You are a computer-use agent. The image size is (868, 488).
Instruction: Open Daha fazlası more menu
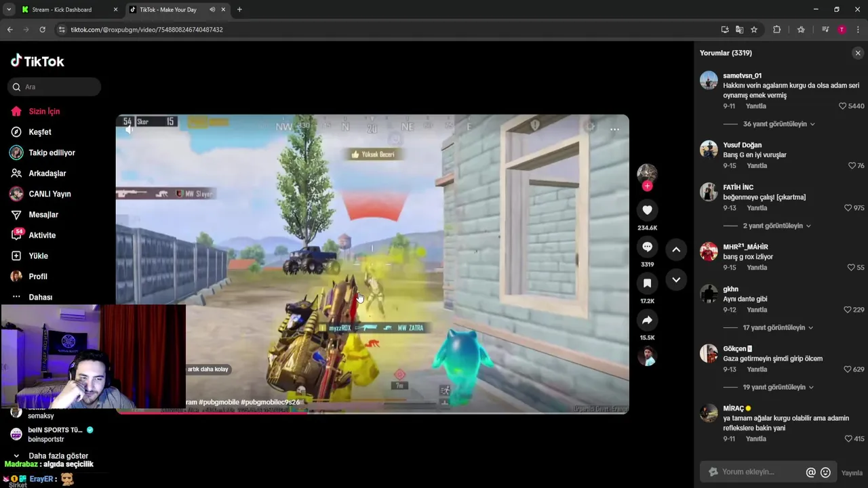click(x=40, y=298)
